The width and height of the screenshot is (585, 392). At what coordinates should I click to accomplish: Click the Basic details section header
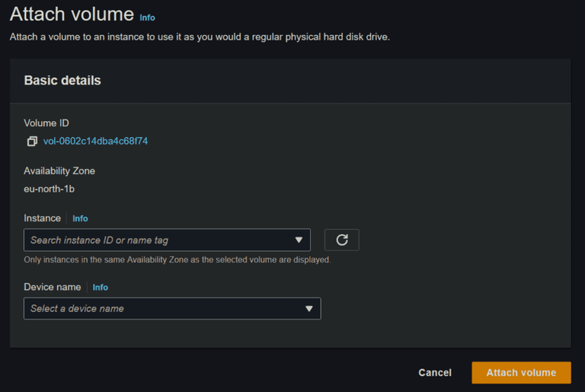62,81
